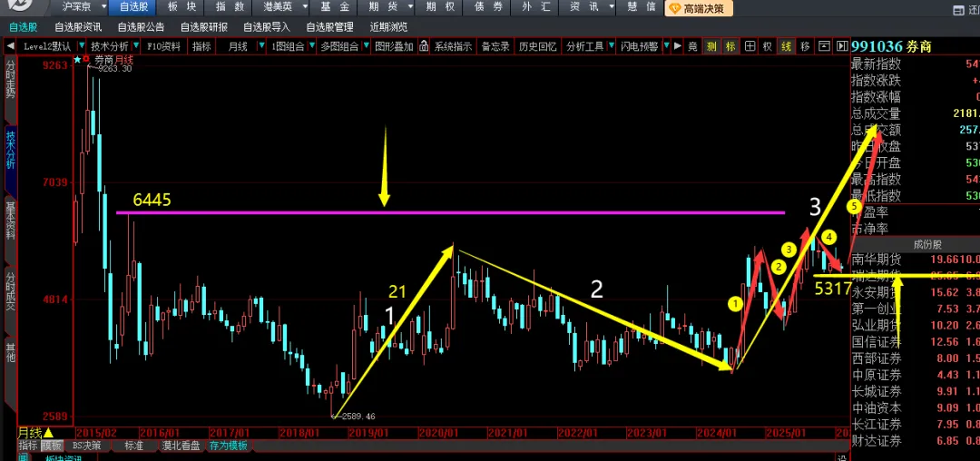Open the 慧信 menu
The width and height of the screenshot is (980, 461).
coord(641,7)
